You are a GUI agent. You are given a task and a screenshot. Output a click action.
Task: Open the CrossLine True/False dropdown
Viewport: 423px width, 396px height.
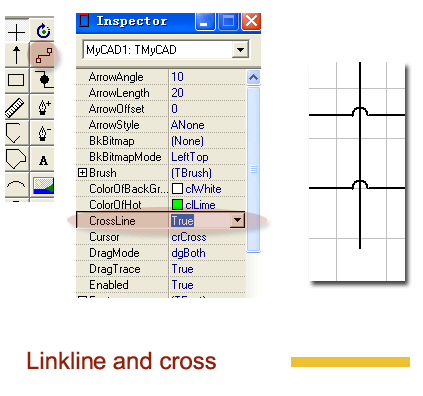pyautogui.click(x=237, y=220)
